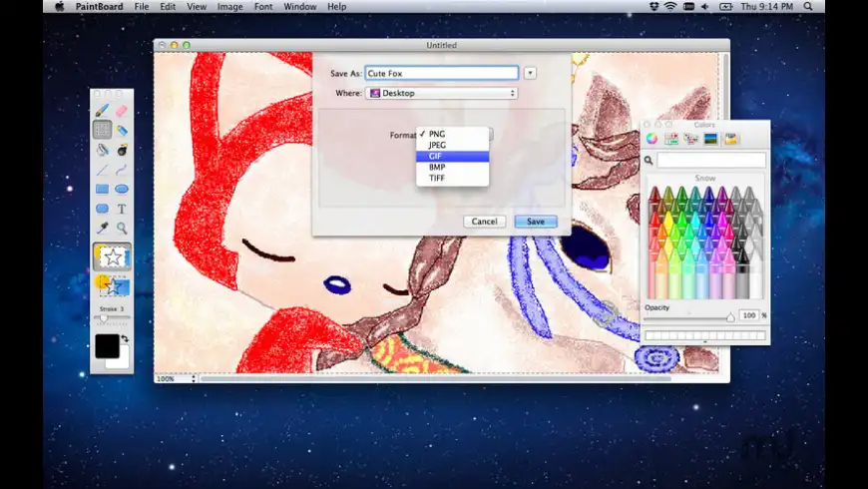The height and width of the screenshot is (489, 868).
Task: Show crayons picker in Colors panel
Action: [x=730, y=139]
